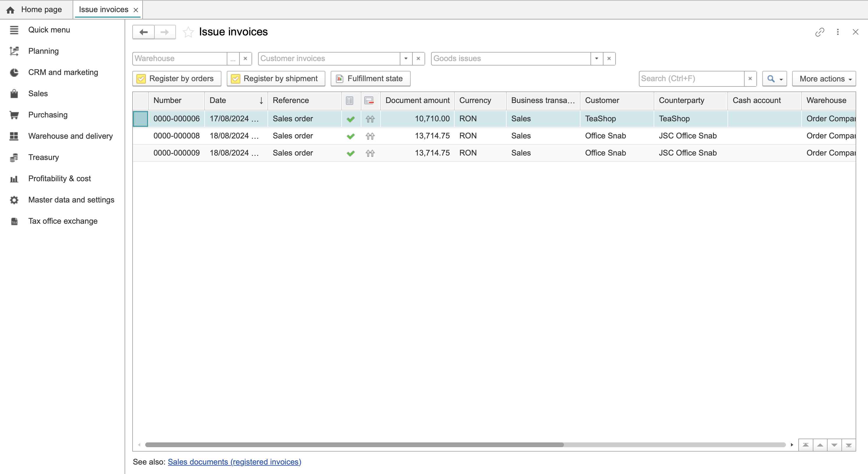Open the CRM and marketing section
Screen dimensions: 868x474
pyautogui.click(x=63, y=72)
